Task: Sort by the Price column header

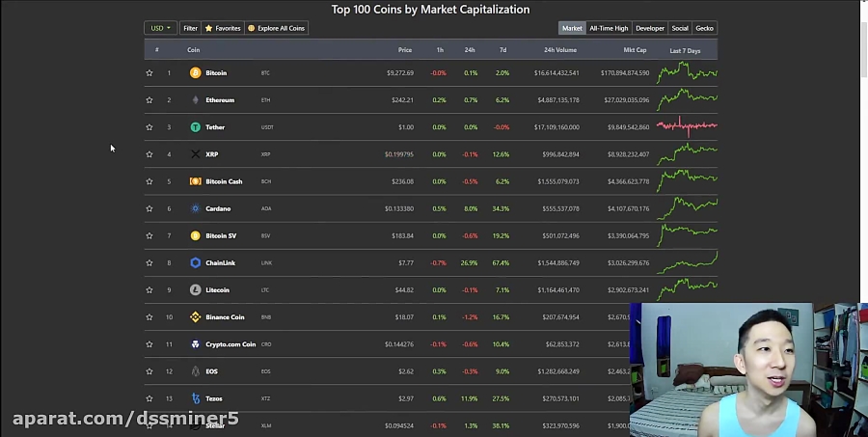Action: coord(405,50)
